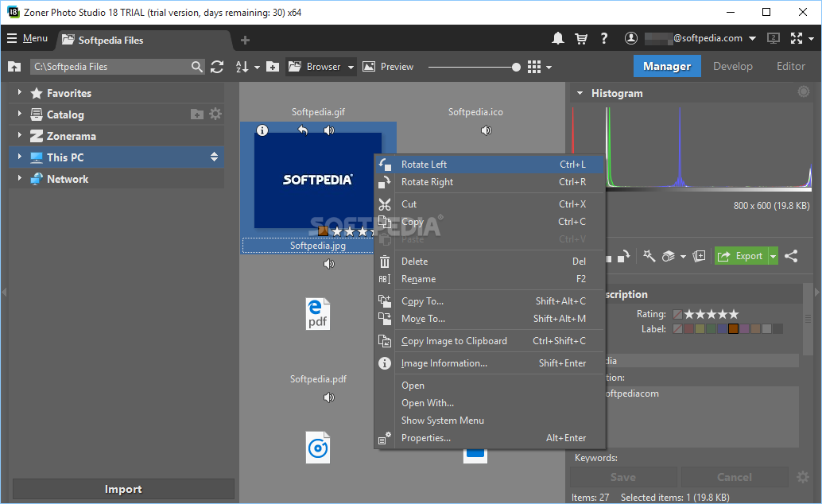This screenshot has height=504, width=822.
Task: Open dropdown next to full screen icon
Action: (811, 39)
